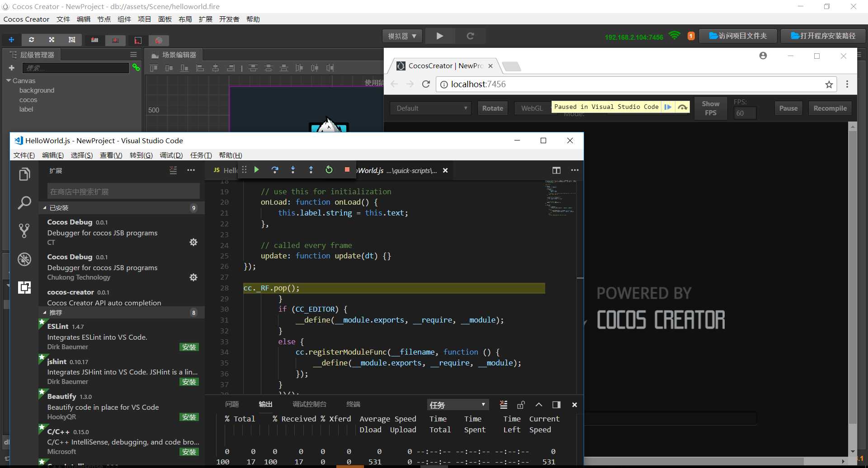This screenshot has height=468, width=868.
Task: Open the hierarchy panel hamburger menu
Action: point(133,55)
